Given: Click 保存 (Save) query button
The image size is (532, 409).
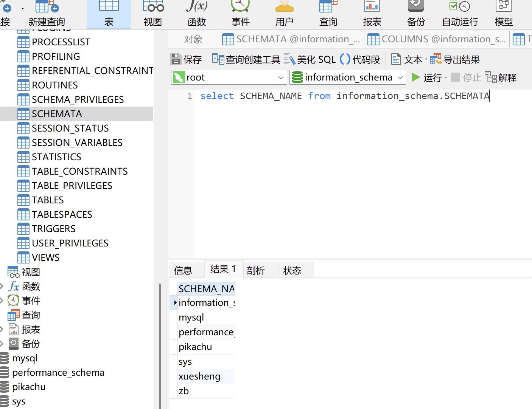Looking at the screenshot, I should coord(186,59).
